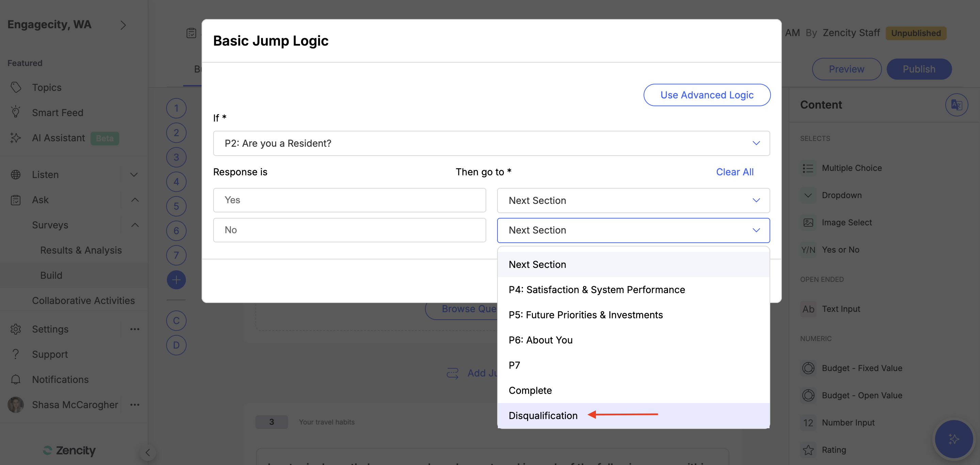Screen dimensions: 980x465
Task: Expand the Listen menu section
Action: 133,175
